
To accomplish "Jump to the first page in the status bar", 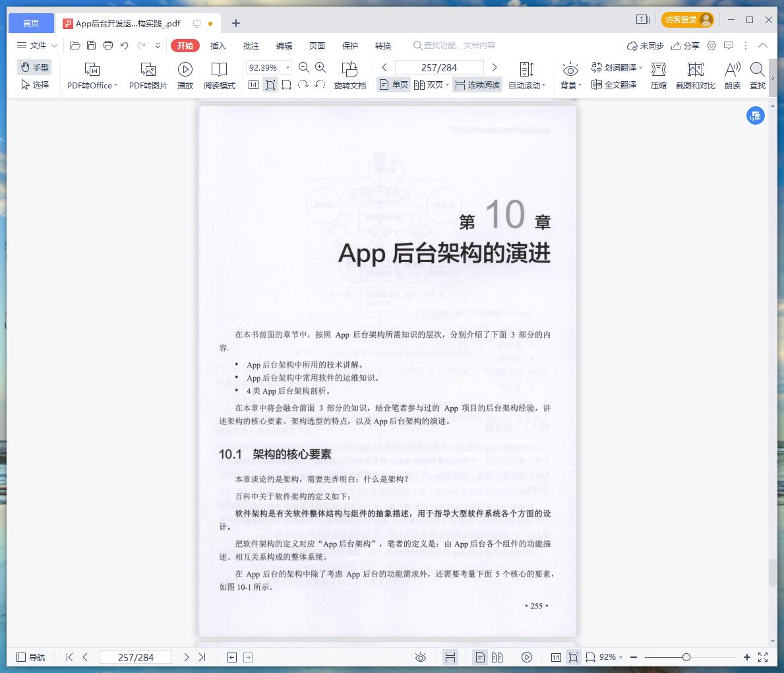I will (x=69, y=657).
